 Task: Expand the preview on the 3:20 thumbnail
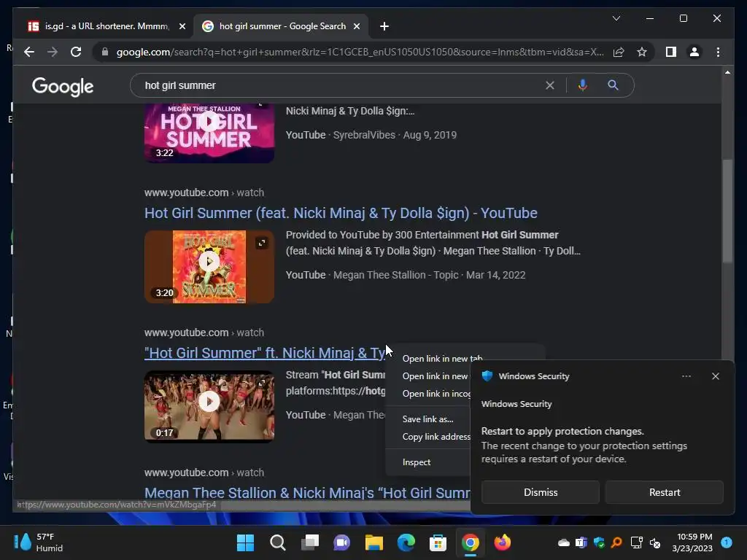(x=262, y=244)
